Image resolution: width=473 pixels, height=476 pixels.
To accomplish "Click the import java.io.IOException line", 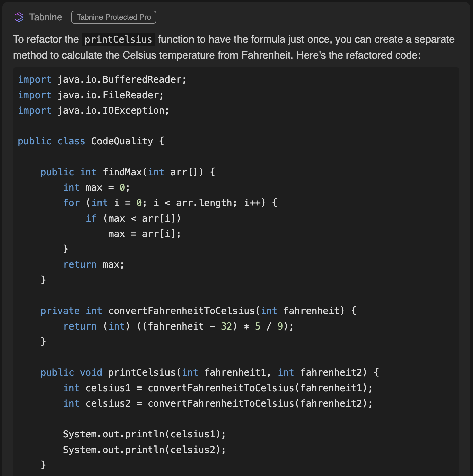I will point(94,110).
